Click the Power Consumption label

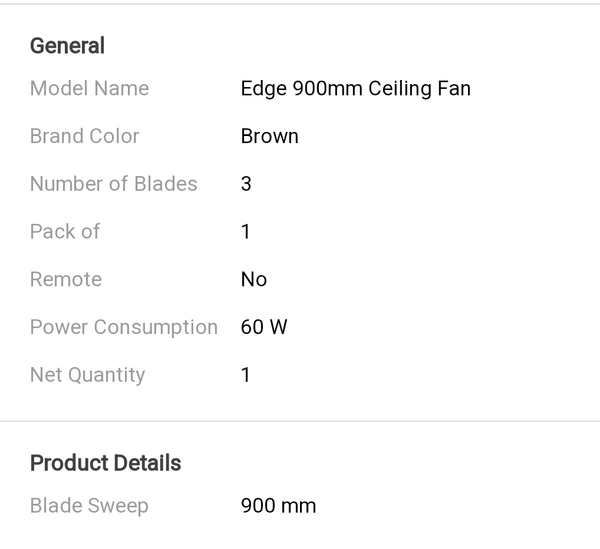[x=123, y=327]
